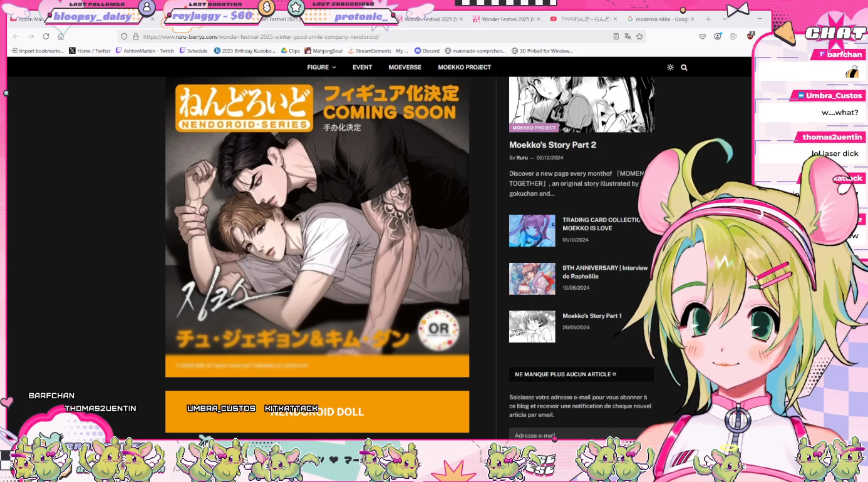Open 9th Anniversary Interview de Raphaëlle article

[605, 272]
